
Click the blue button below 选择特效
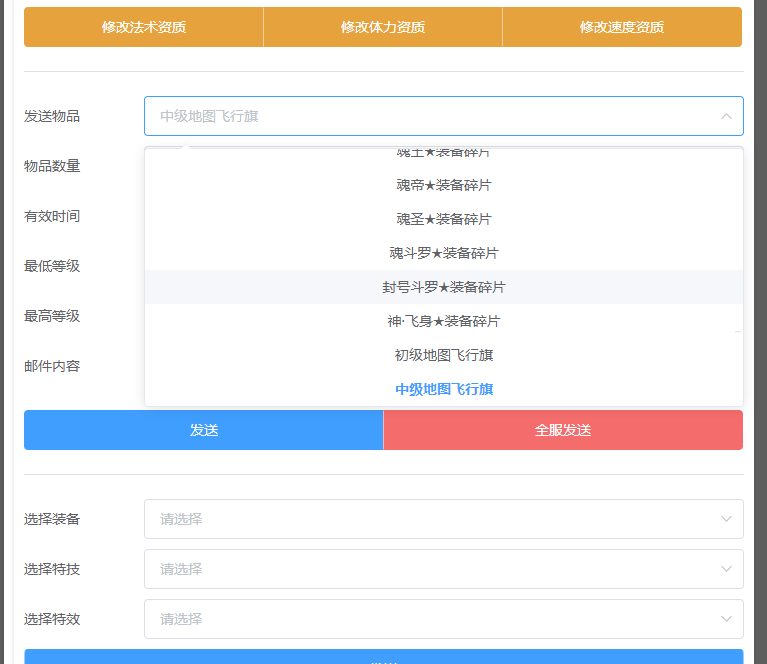click(383, 657)
